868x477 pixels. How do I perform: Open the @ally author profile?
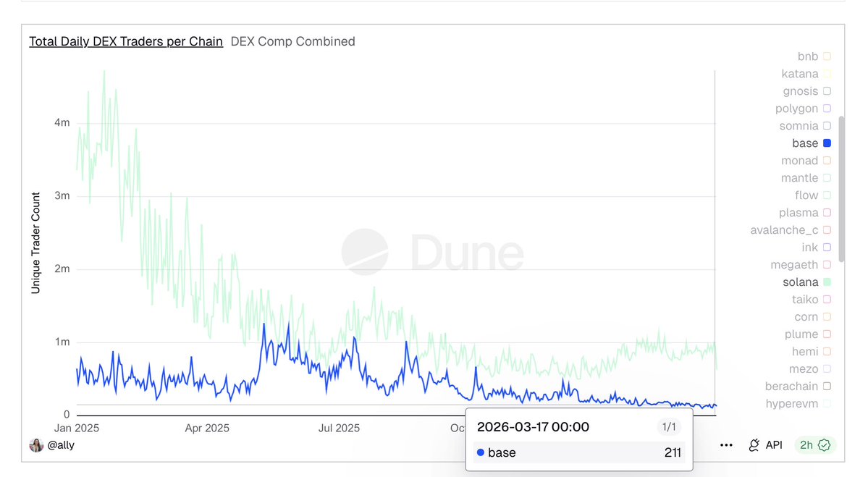click(61, 445)
